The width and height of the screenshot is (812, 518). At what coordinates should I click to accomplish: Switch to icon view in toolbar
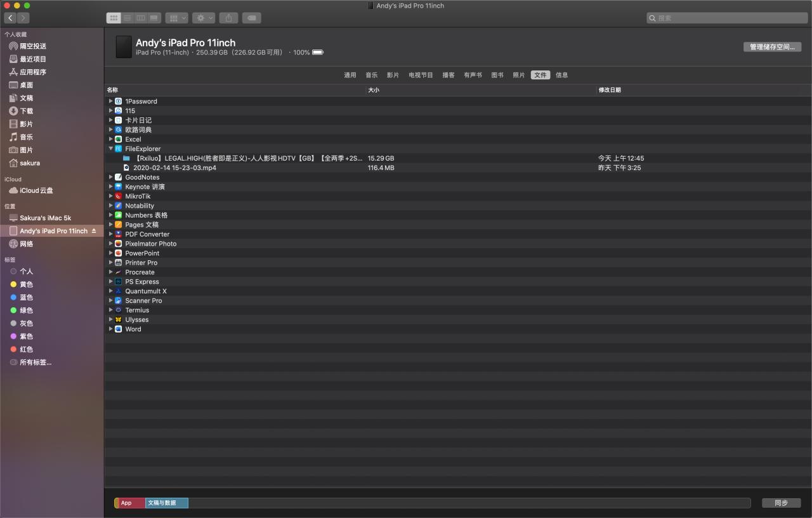tap(114, 18)
